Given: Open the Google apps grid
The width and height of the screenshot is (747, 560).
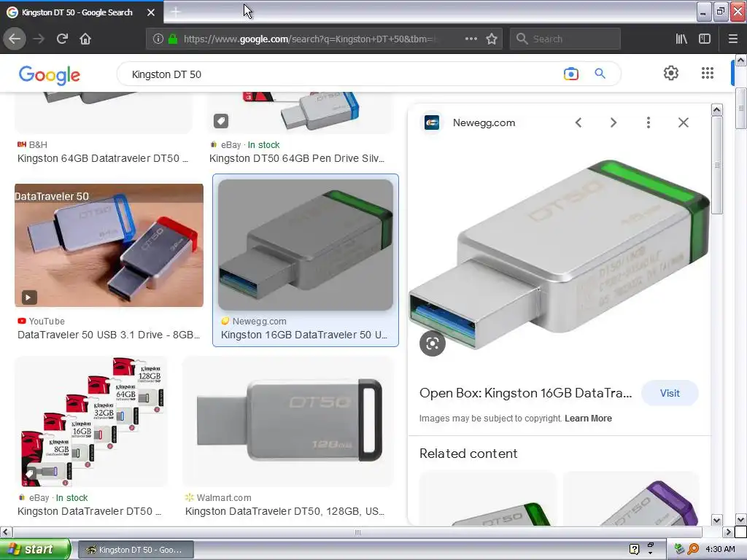Looking at the screenshot, I should [x=708, y=73].
